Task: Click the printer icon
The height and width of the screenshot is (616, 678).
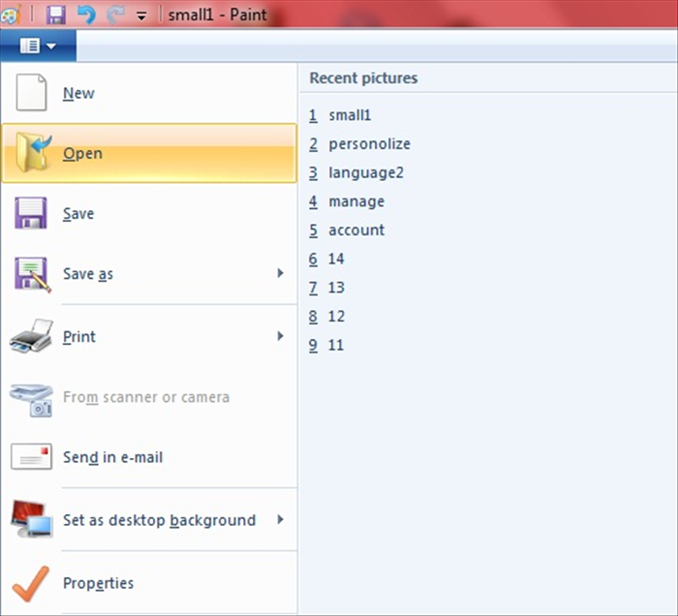Action: (31, 336)
